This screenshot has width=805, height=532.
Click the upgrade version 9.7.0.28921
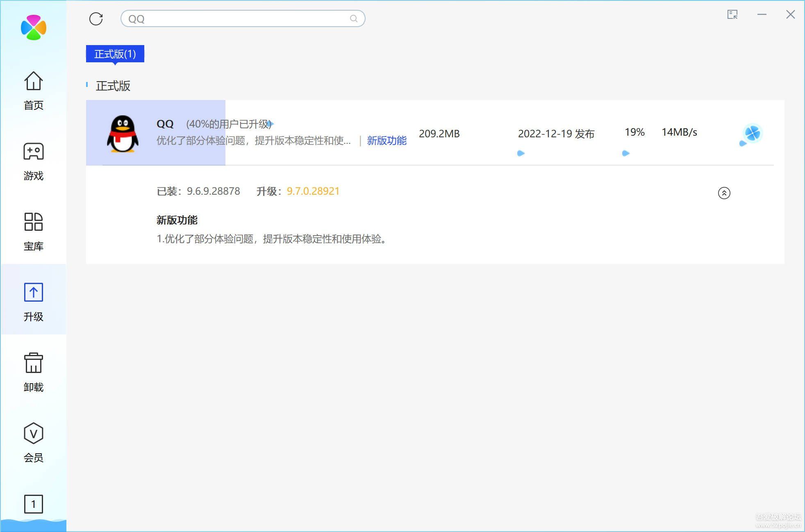313,191
